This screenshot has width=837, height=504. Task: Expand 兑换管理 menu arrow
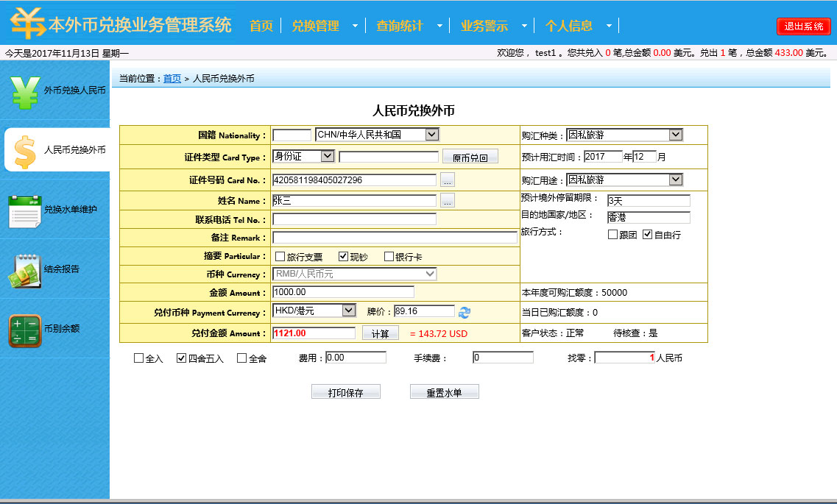click(x=355, y=26)
